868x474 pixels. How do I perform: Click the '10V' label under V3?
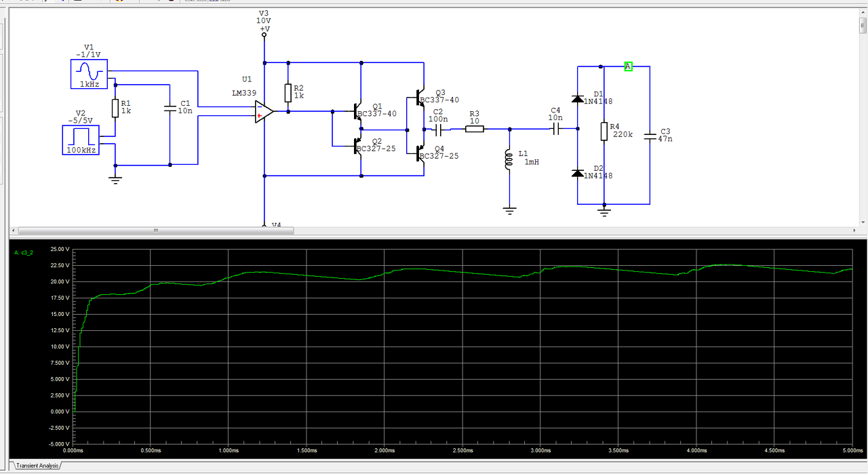pos(264,21)
